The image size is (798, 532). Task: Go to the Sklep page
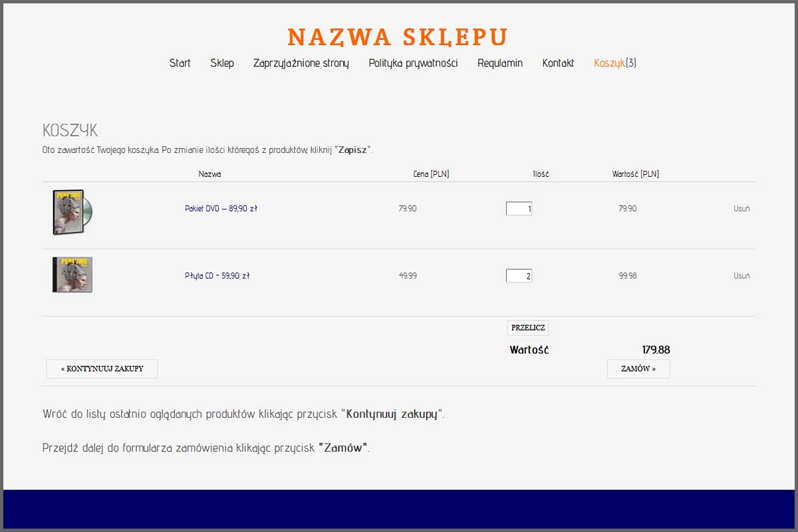click(222, 63)
